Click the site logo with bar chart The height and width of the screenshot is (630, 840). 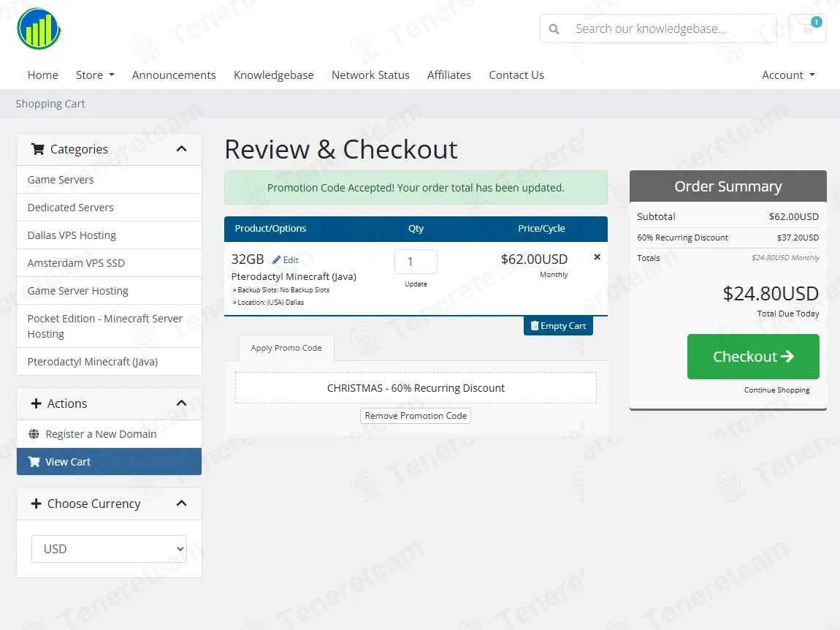(x=39, y=29)
